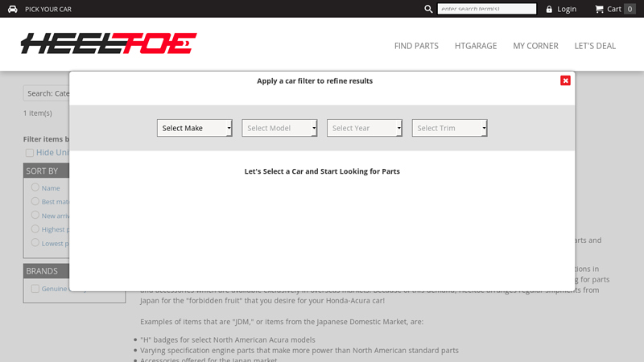The height and width of the screenshot is (362, 644).
Task: Click the Sort By panel header
Action: tap(47, 171)
